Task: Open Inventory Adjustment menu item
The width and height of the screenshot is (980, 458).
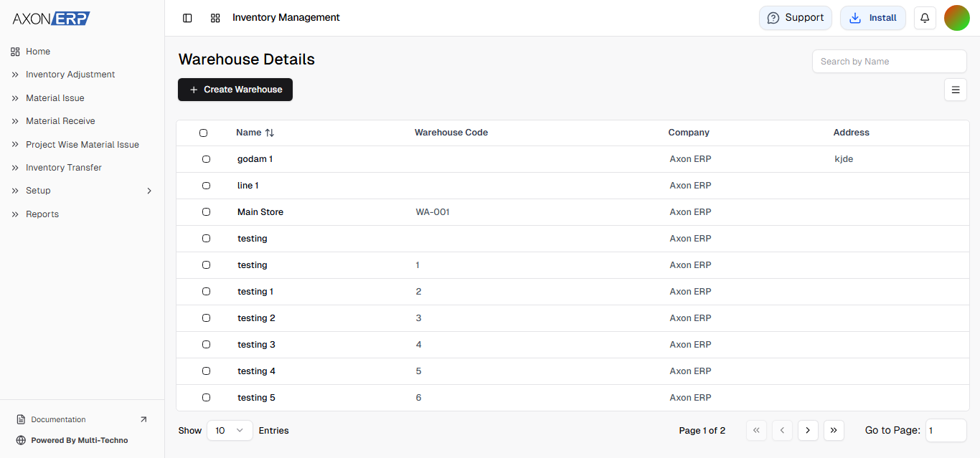Action: (70, 75)
